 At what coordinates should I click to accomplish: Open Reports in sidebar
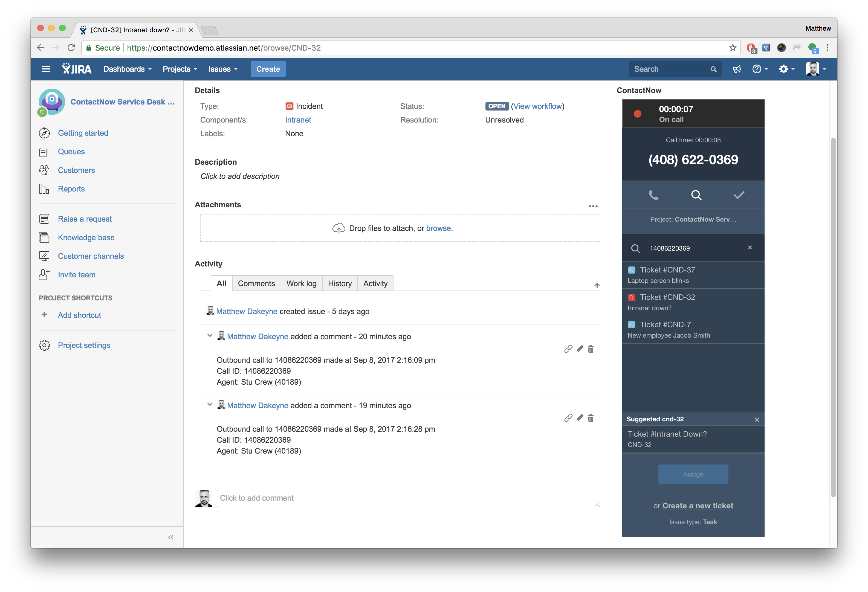click(71, 189)
